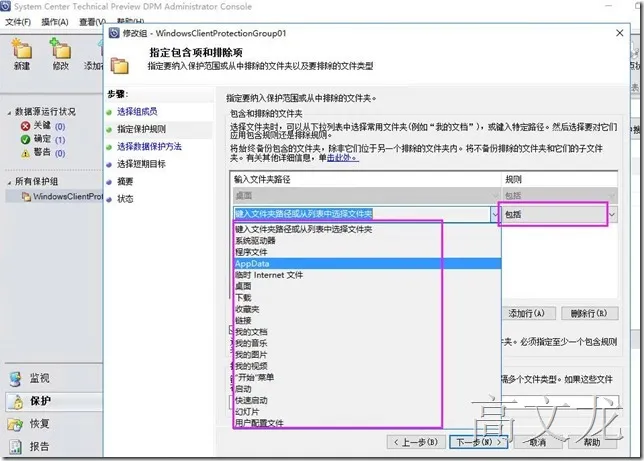
Task: Collapse the folder path dropdown arrow
Action: 494,214
